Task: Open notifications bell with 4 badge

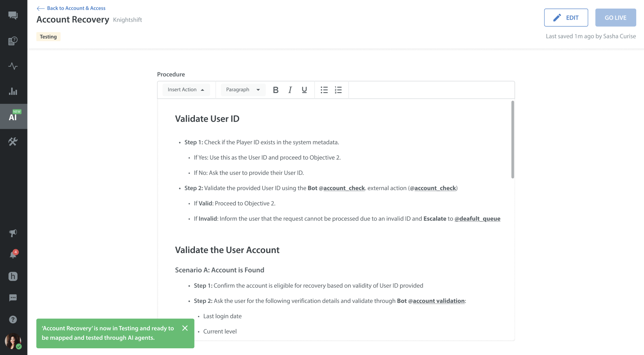Action: 13,255
